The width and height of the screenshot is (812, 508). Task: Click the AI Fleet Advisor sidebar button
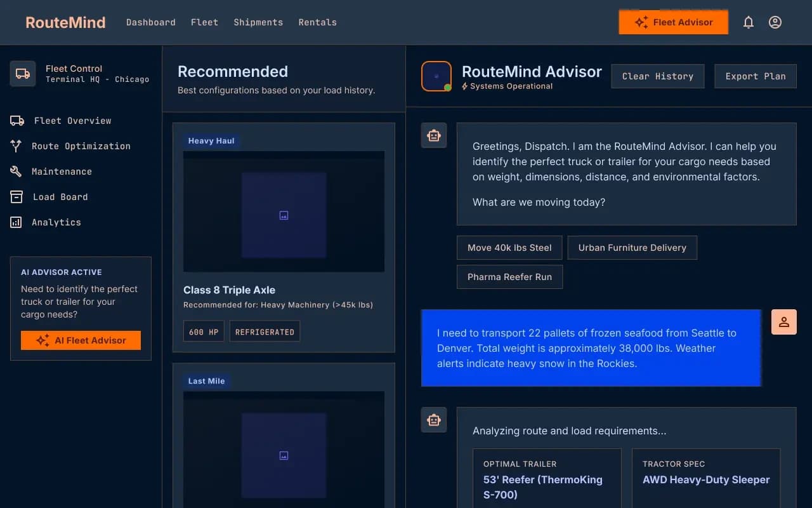pyautogui.click(x=81, y=340)
